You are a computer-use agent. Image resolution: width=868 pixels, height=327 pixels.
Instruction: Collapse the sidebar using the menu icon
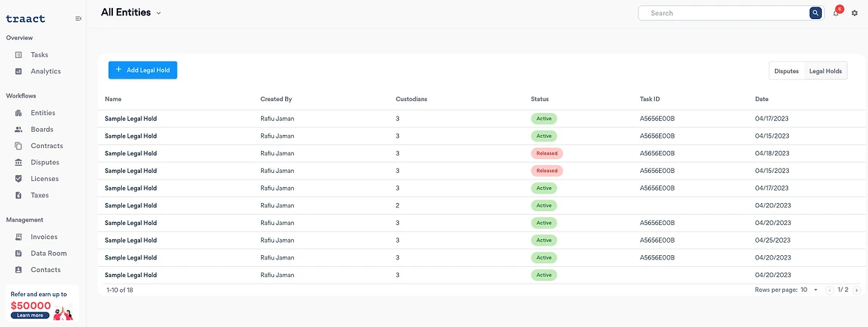(78, 19)
